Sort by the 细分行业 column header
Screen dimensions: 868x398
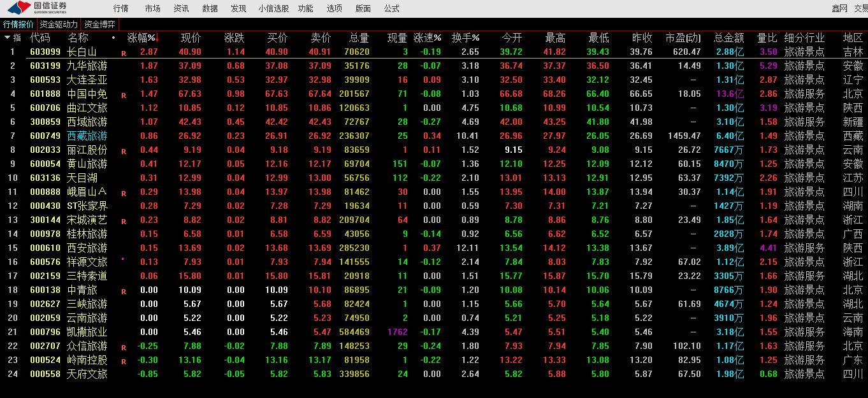coord(804,38)
